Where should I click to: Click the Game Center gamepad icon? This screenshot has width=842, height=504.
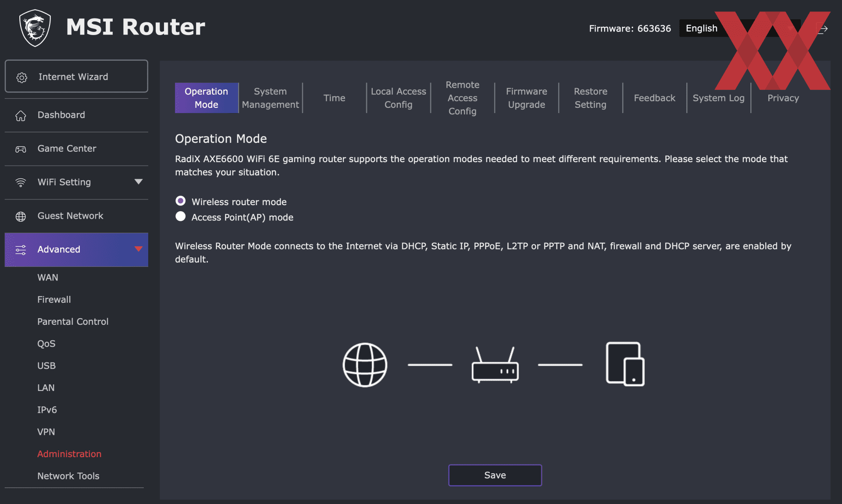pos(21,149)
